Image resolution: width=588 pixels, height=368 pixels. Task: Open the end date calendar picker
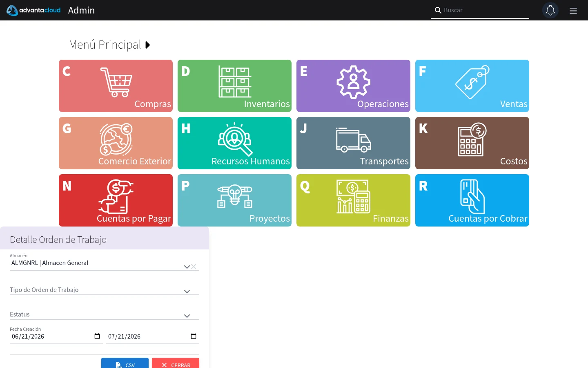coord(194,336)
